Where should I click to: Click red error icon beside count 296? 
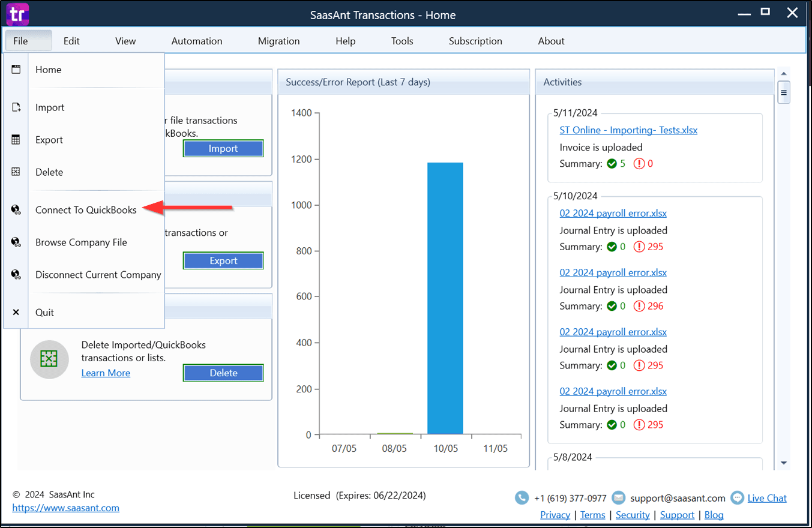639,306
